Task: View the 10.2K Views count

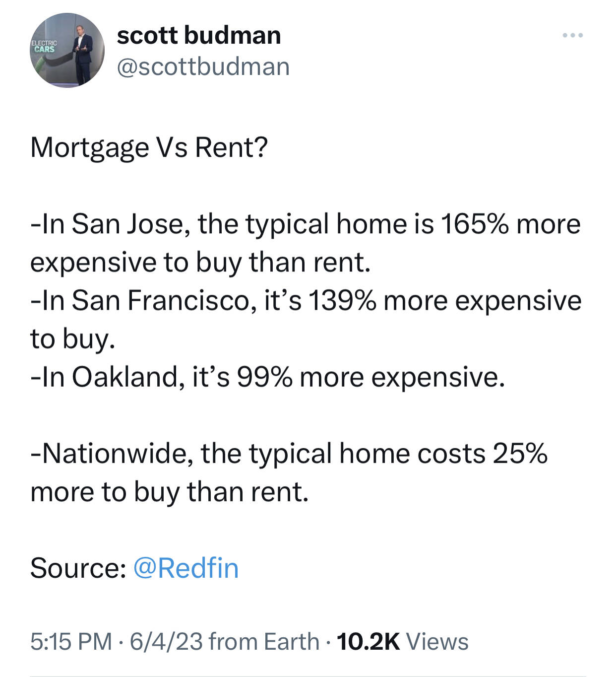Action: 402,641
